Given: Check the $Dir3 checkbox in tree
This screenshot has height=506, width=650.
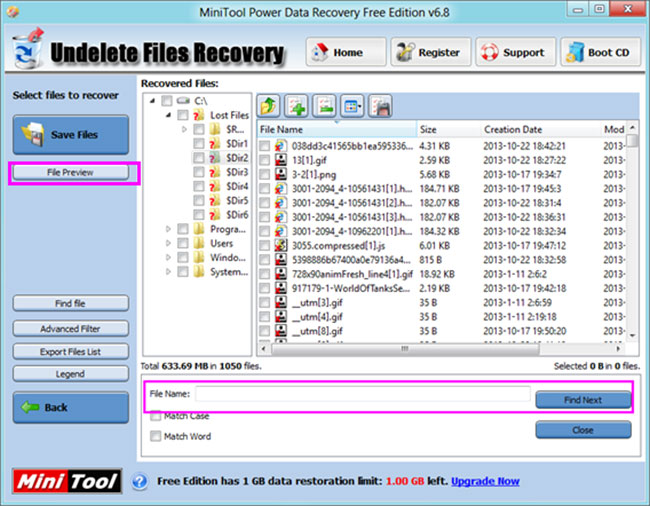Looking at the screenshot, I should click(199, 172).
